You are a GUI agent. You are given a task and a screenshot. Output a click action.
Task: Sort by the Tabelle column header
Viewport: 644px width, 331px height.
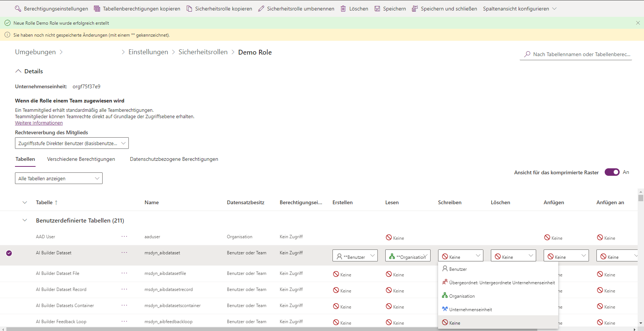[47, 202]
